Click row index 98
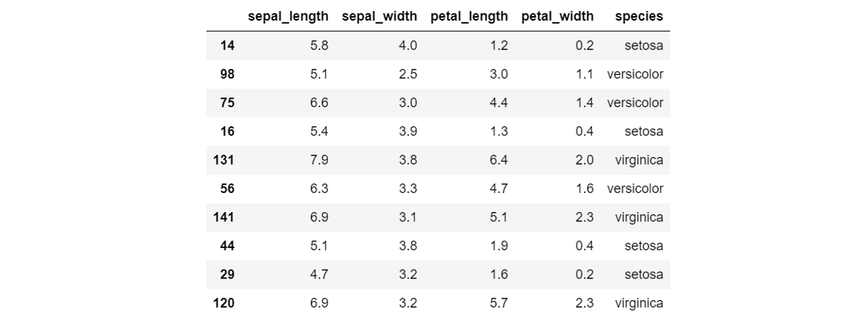Viewport: 868px width, 333px height. (227, 74)
